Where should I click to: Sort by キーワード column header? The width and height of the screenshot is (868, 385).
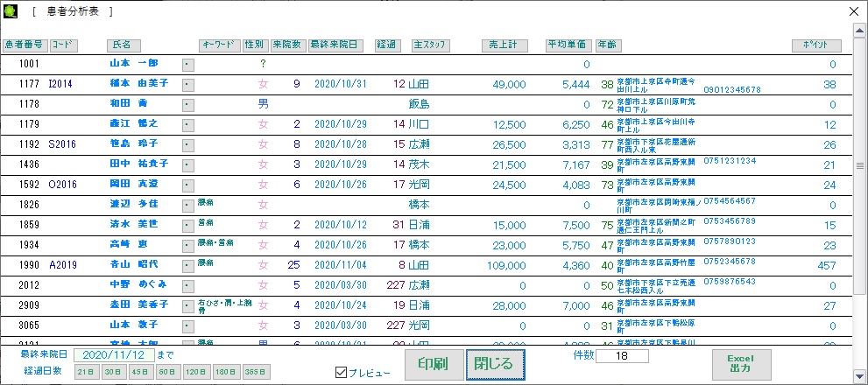pos(220,45)
